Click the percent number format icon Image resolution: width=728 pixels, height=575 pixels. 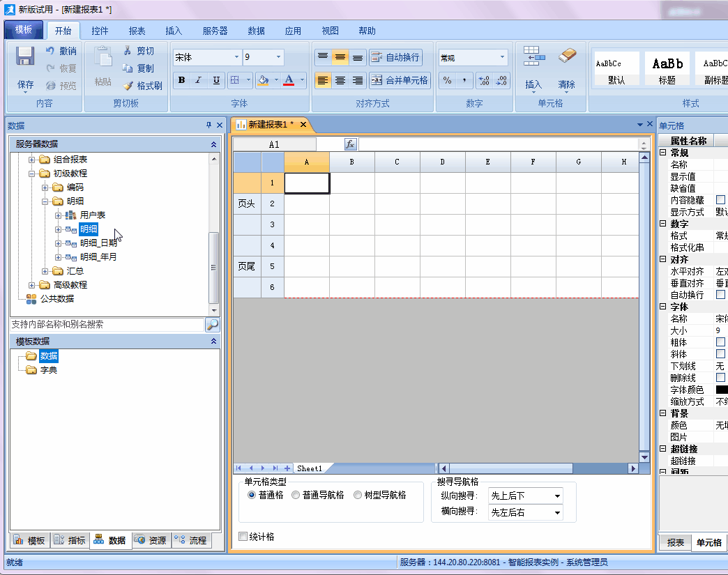(x=447, y=80)
